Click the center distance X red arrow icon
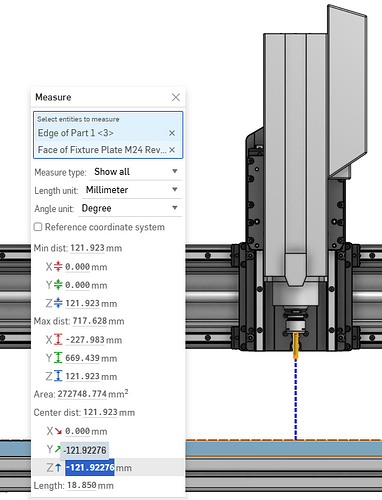 [58, 431]
